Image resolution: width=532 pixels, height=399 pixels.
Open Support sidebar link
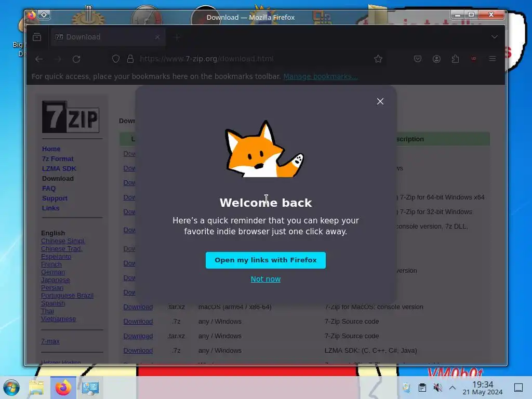[55, 198]
